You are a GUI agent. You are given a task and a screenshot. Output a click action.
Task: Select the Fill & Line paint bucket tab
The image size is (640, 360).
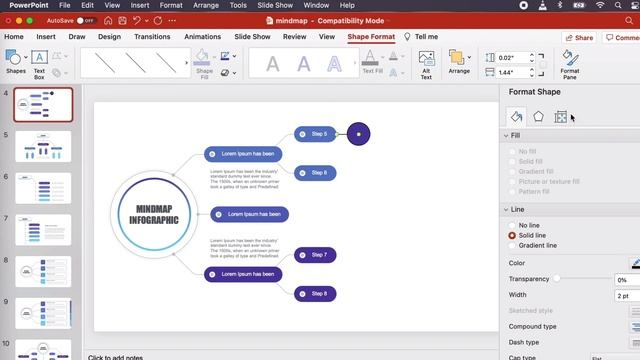click(x=516, y=117)
